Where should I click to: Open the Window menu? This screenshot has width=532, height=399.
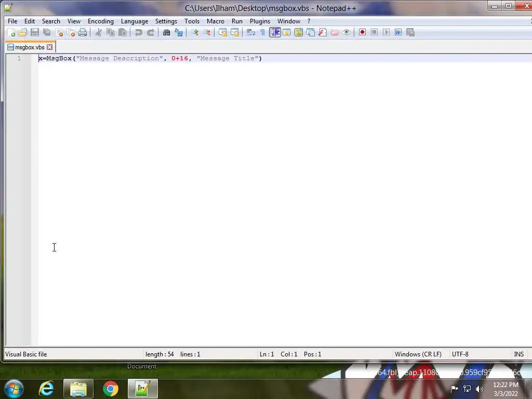(289, 21)
